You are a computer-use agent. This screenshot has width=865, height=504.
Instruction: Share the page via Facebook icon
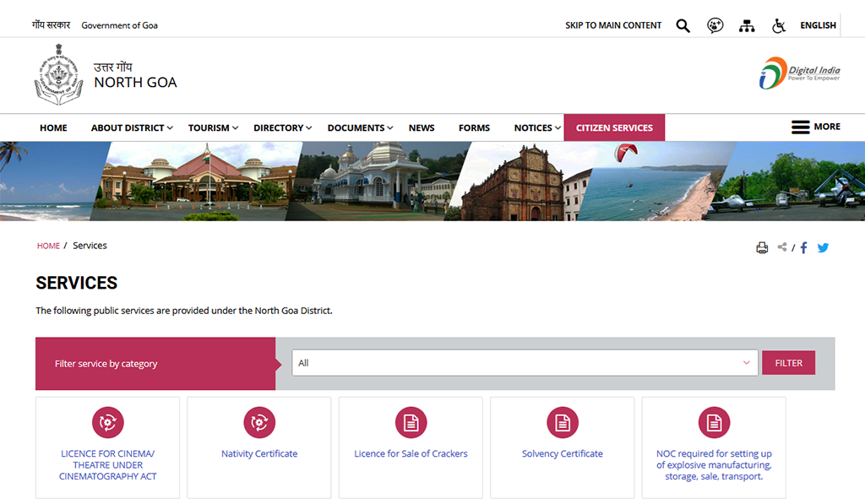[x=803, y=247]
